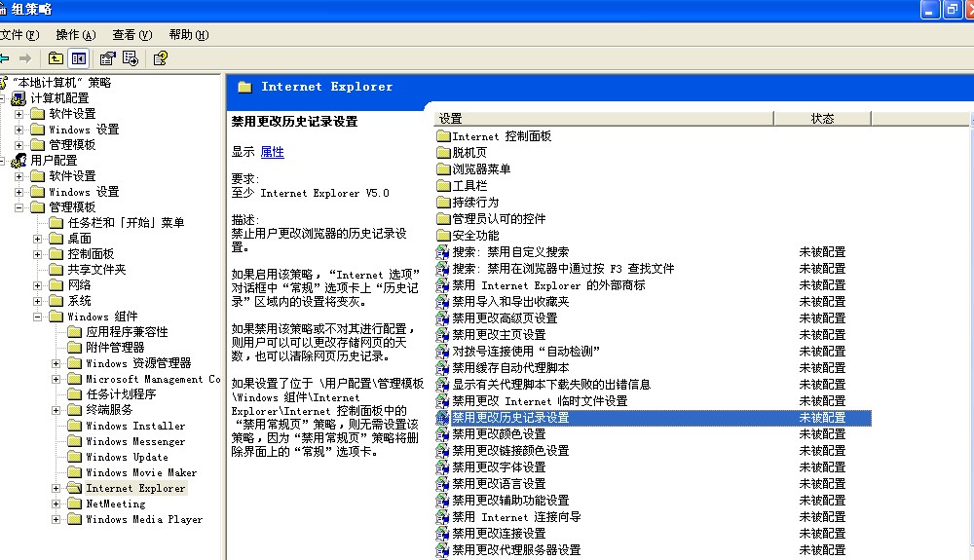Click folder icon next to NetMeeting
The image size is (974, 560).
point(75,504)
